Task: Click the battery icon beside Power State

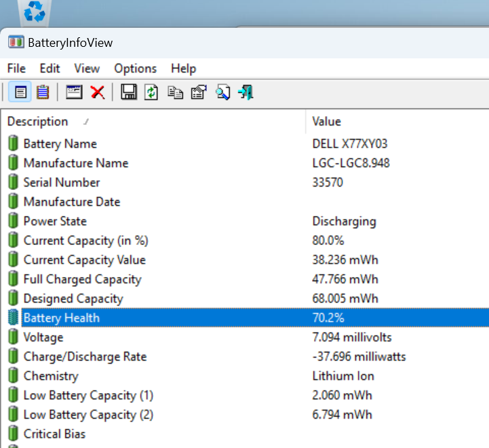Action: point(13,221)
